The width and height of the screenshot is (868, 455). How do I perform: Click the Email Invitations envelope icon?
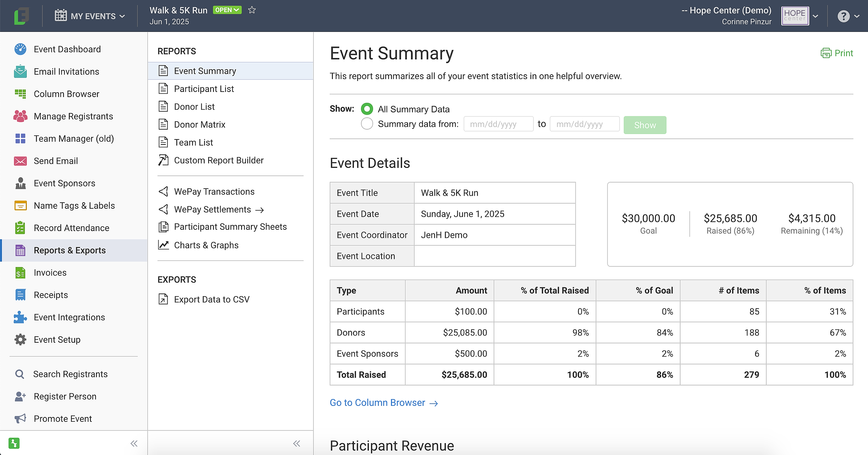(20, 72)
